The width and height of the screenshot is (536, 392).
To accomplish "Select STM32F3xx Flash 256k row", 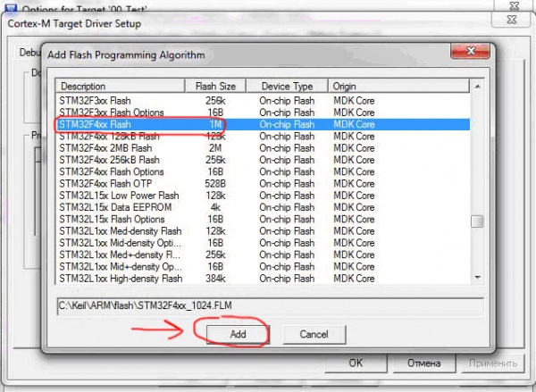I will click(x=263, y=101).
